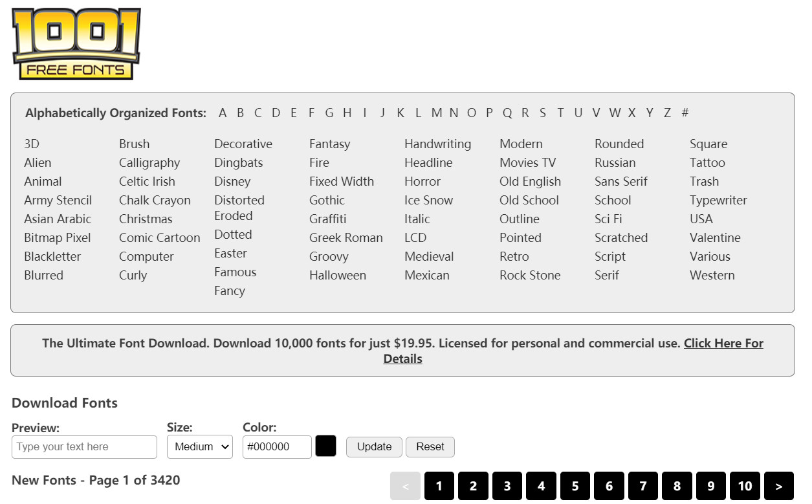Image resolution: width=812 pixels, height=504 pixels.
Task: Open the Disney fonts category
Action: tap(232, 181)
